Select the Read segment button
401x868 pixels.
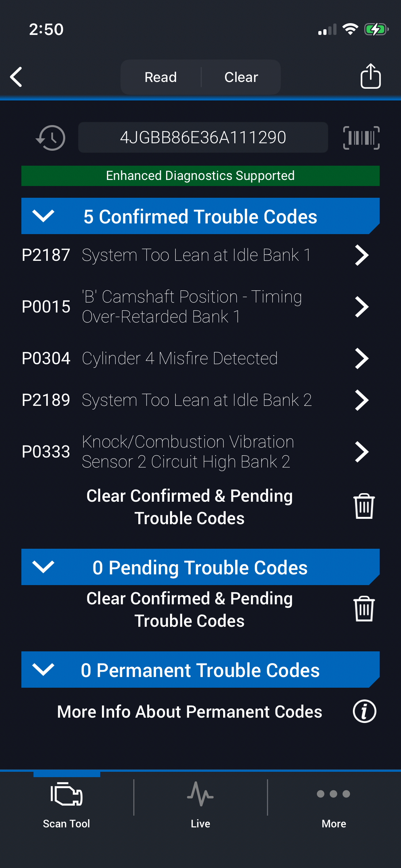click(161, 77)
